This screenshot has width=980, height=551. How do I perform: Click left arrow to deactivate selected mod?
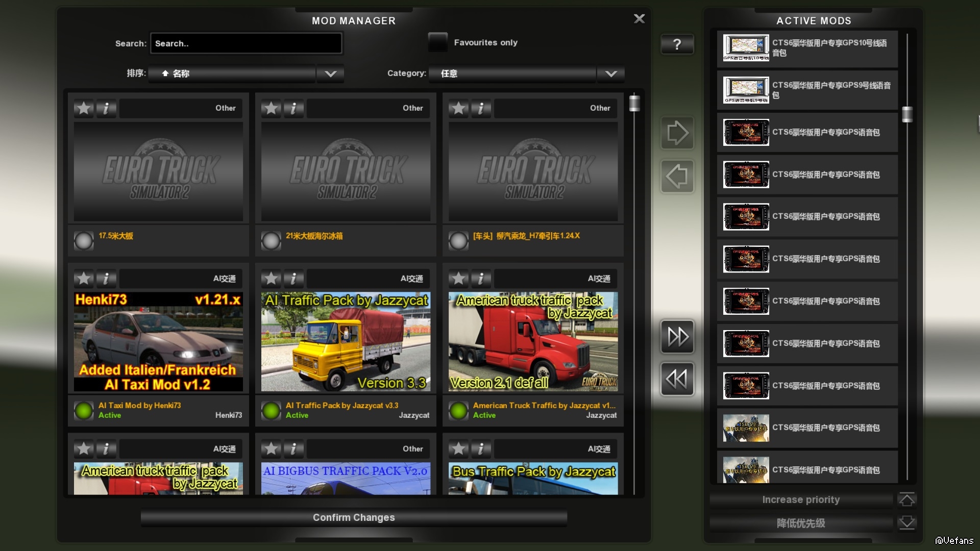click(x=677, y=177)
